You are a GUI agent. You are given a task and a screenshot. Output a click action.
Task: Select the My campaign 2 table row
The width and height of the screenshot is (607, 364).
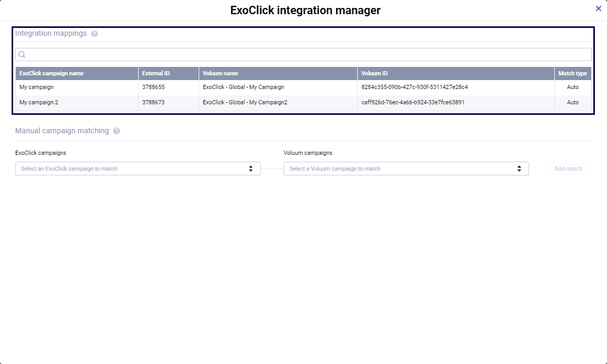[x=211, y=102]
